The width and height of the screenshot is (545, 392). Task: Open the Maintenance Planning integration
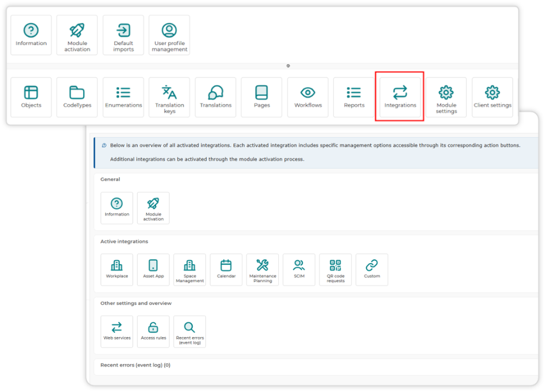(263, 269)
